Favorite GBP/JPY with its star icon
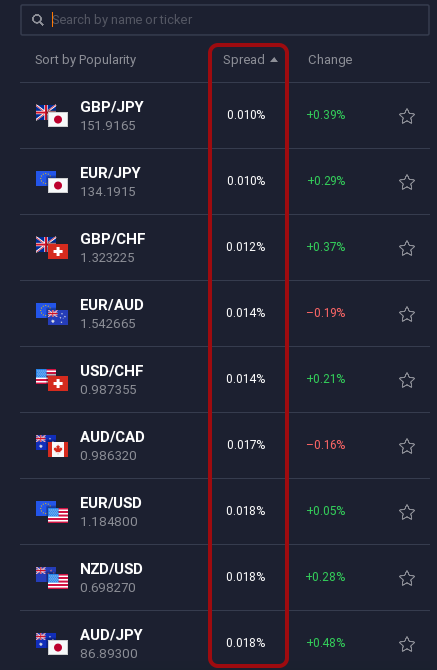The width and height of the screenshot is (437, 670). [407, 116]
